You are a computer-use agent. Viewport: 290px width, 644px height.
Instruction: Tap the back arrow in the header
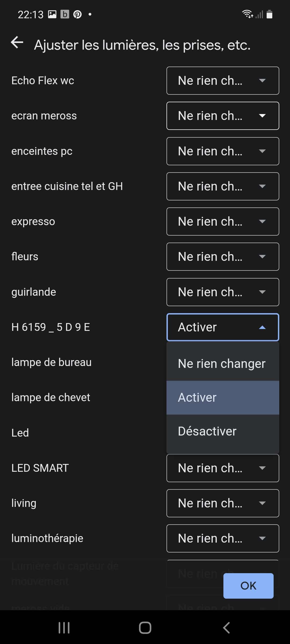(17, 43)
